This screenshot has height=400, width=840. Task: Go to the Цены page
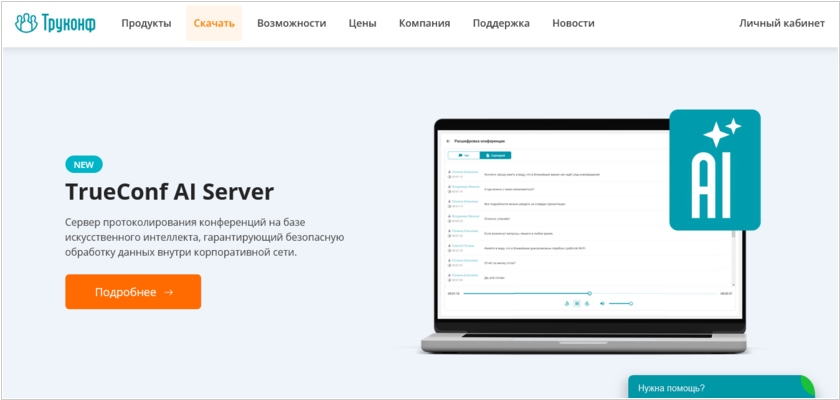pos(363,23)
